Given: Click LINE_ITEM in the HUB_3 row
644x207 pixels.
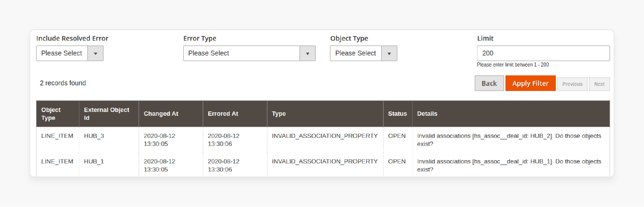Looking at the screenshot, I should [57, 136].
